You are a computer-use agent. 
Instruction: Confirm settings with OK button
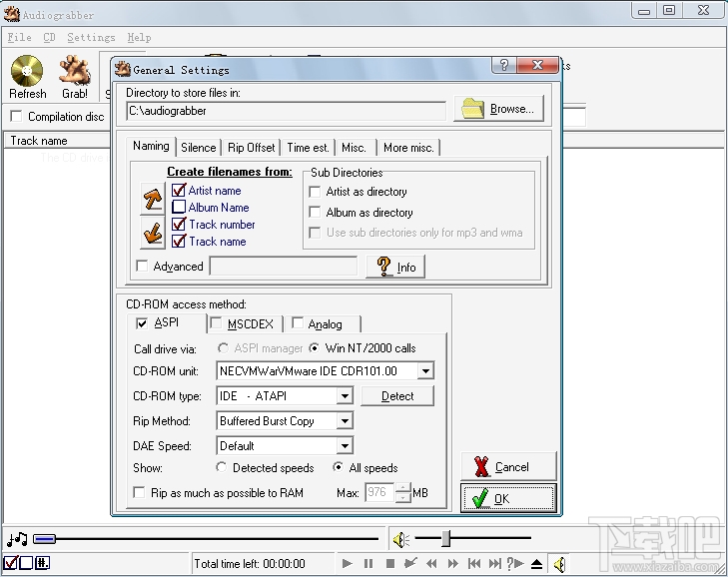point(508,498)
